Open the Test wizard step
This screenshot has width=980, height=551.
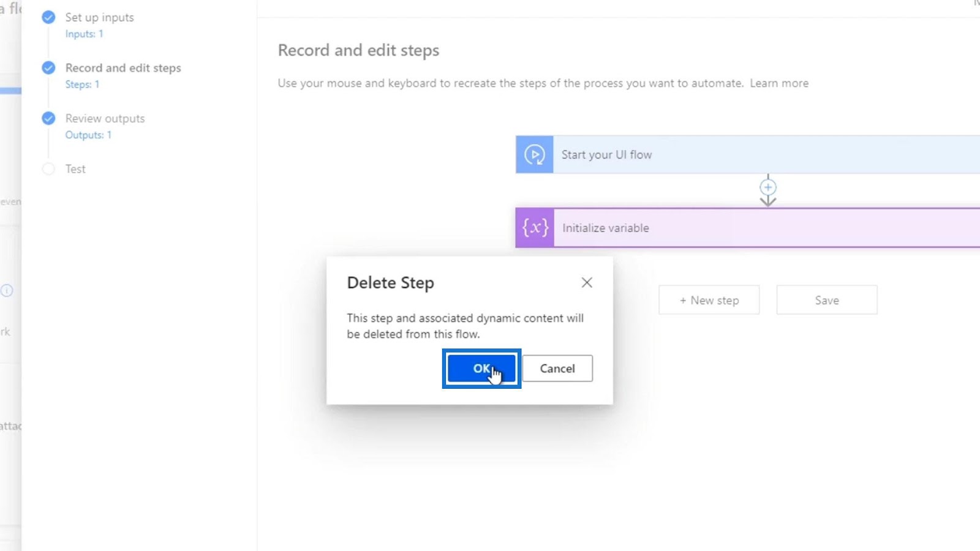(75, 169)
